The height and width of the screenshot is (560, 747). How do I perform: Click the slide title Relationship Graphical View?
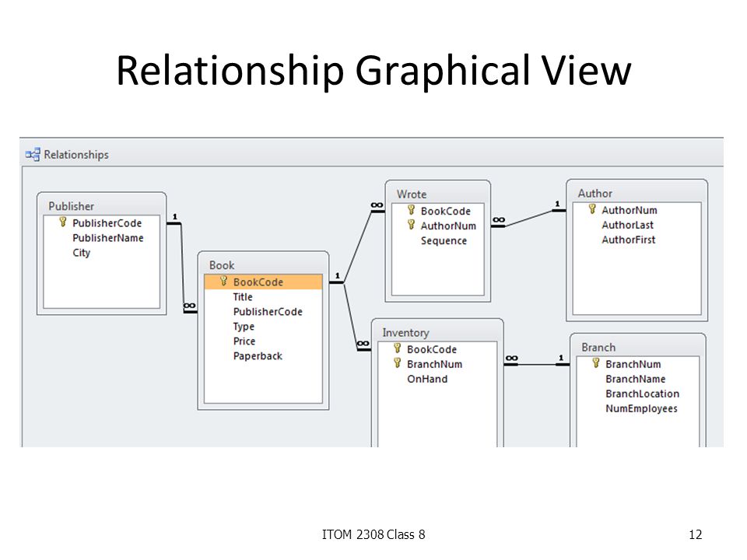point(374,71)
